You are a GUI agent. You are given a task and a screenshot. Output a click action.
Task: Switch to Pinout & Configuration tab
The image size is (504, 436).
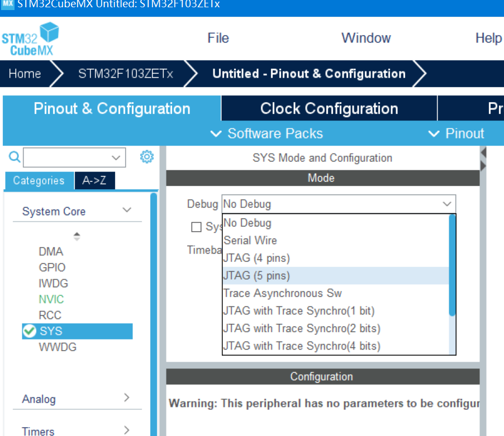tap(112, 108)
